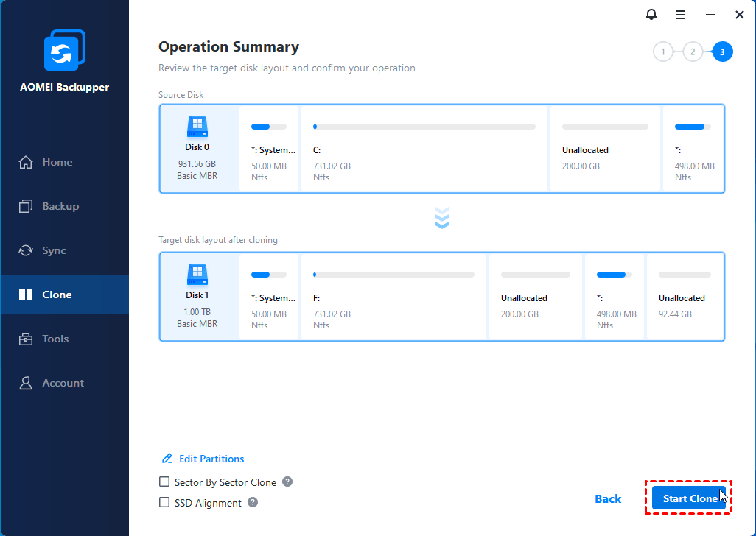Click the 'Operation Summary' heading
Viewport: 756px width, 536px height.
coord(228,46)
